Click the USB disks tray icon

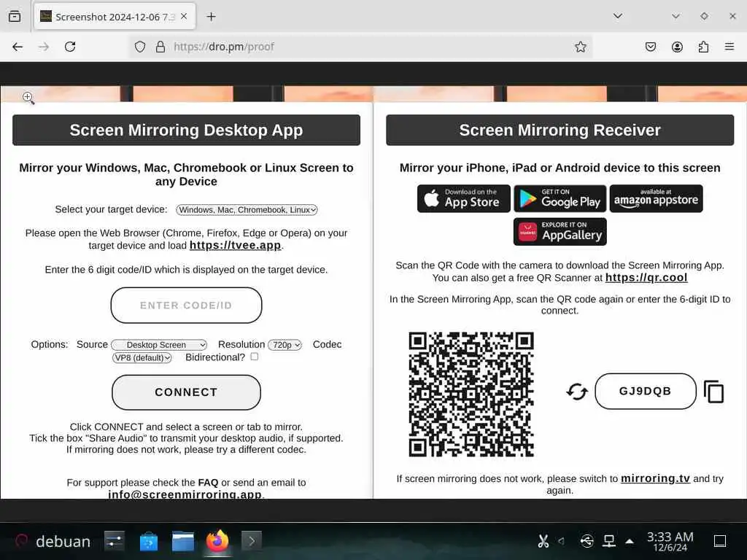[x=587, y=541]
